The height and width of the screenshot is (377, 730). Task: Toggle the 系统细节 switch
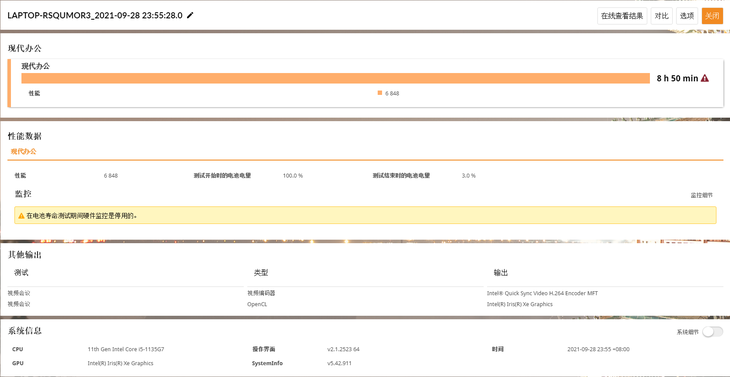point(713,332)
